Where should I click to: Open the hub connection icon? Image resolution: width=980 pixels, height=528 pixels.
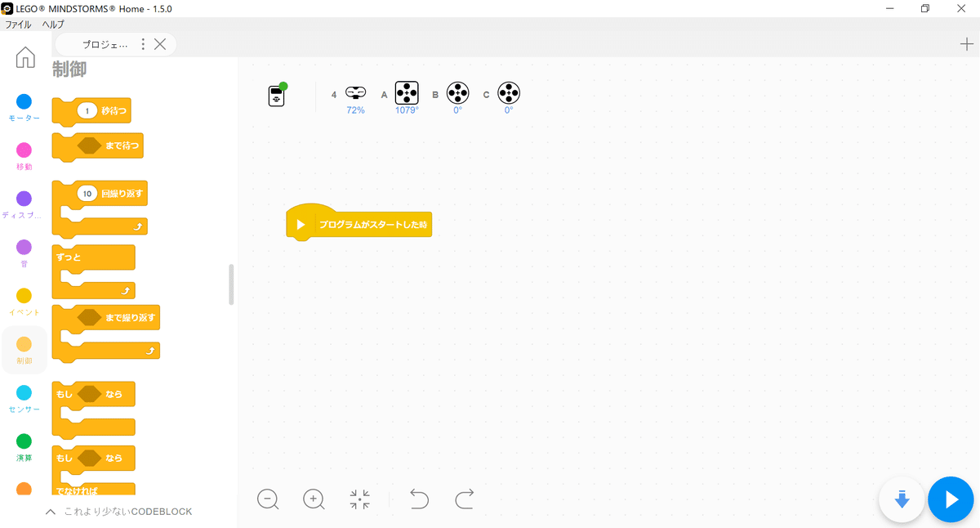click(277, 95)
